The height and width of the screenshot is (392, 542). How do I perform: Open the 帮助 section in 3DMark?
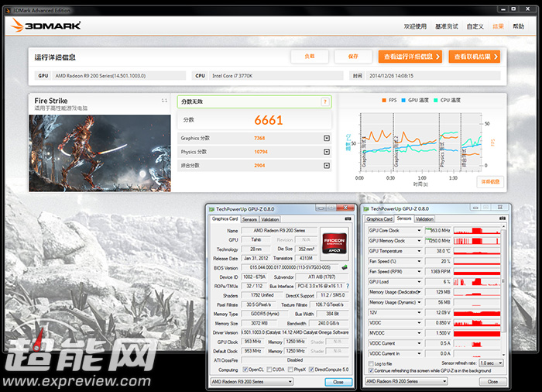pos(518,26)
